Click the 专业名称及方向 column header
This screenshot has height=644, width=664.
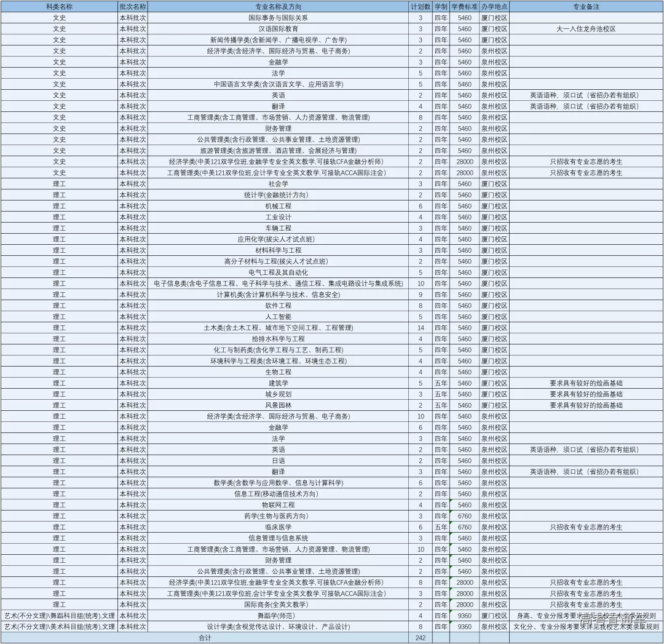click(x=279, y=7)
